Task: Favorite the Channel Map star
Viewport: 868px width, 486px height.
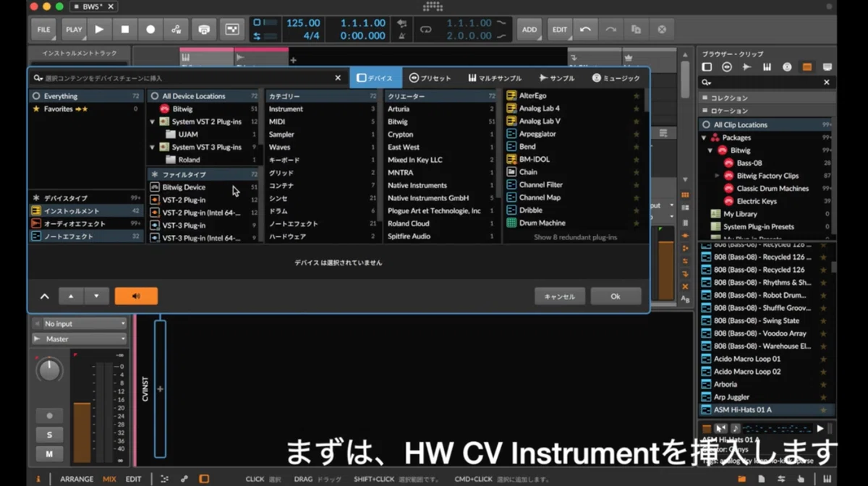Action: [x=637, y=197]
